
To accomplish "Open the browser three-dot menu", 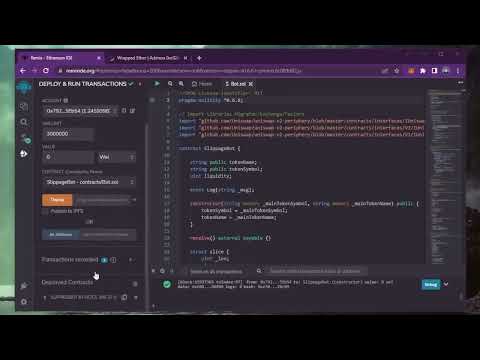I will click(458, 71).
